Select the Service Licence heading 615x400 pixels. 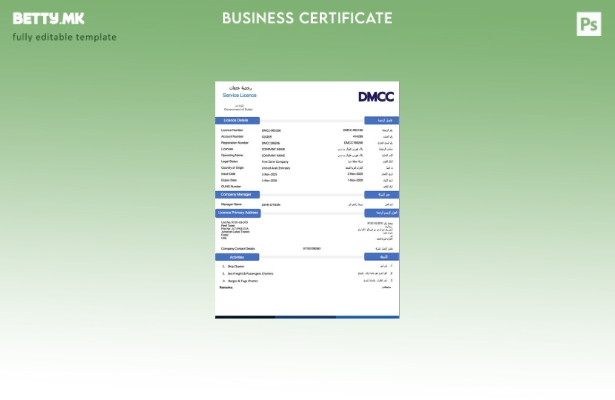pyautogui.click(x=239, y=94)
